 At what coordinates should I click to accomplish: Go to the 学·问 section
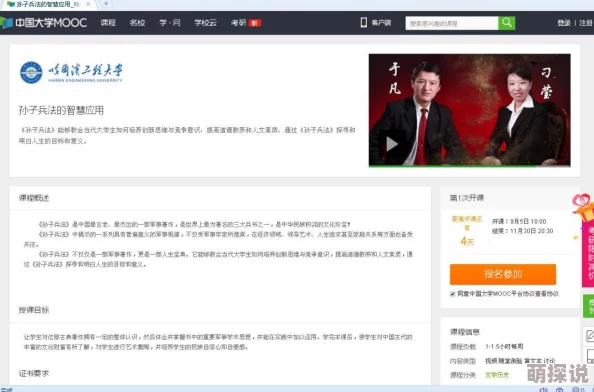170,23
